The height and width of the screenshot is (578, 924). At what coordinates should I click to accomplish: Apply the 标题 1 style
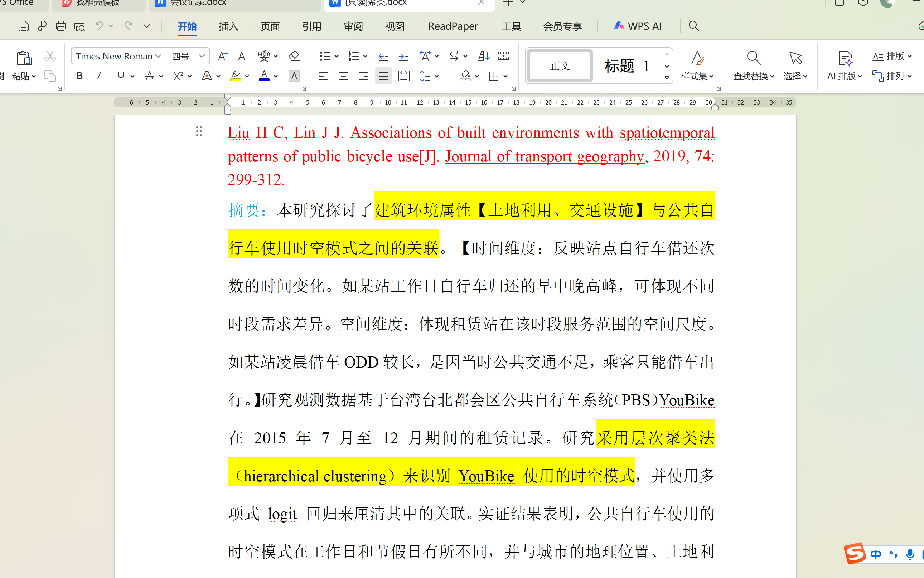[627, 66]
